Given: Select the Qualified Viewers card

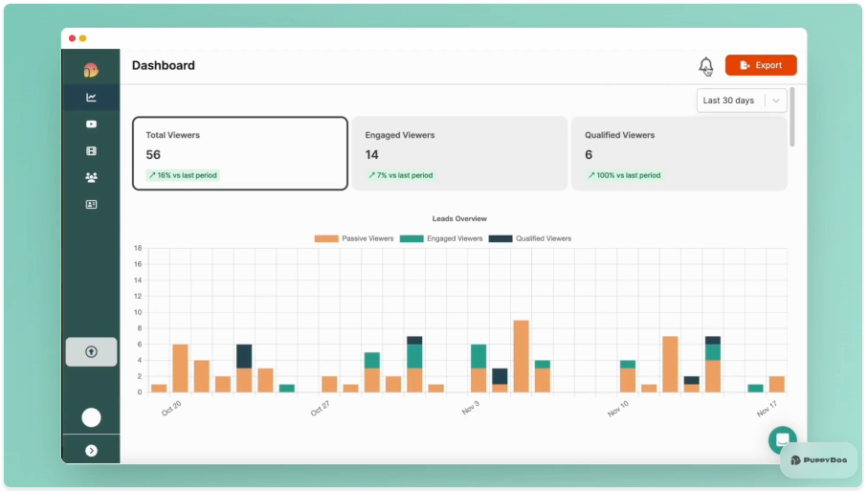Looking at the screenshot, I should click(x=679, y=153).
